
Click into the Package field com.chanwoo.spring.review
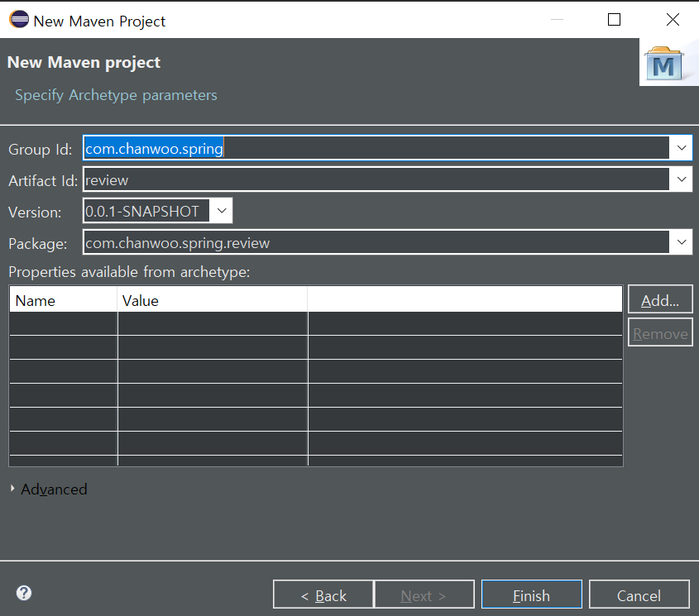click(x=376, y=242)
